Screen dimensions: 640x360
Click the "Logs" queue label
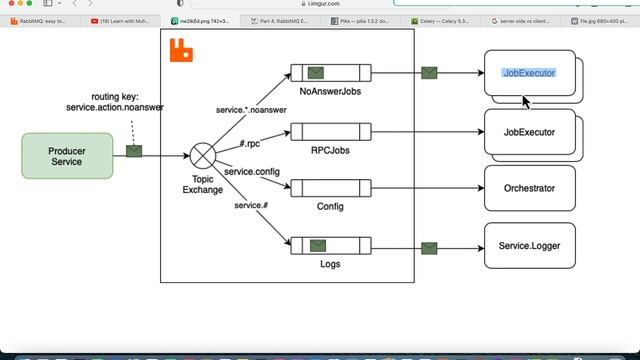coord(330,264)
